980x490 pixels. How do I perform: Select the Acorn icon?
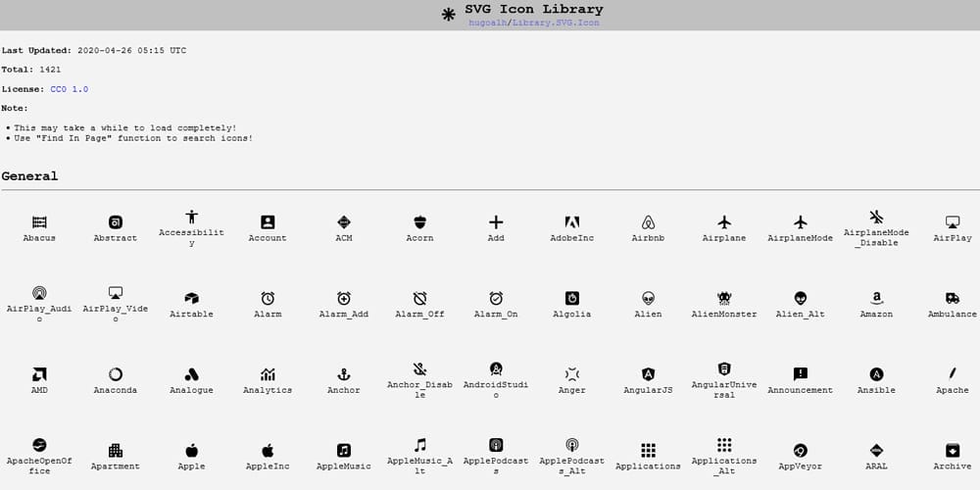[x=420, y=221]
